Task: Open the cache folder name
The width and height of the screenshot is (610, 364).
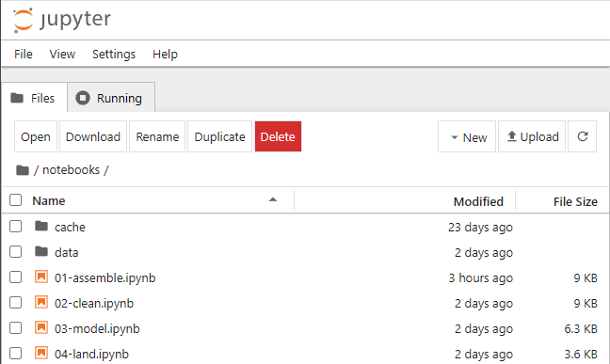Action: (x=70, y=227)
